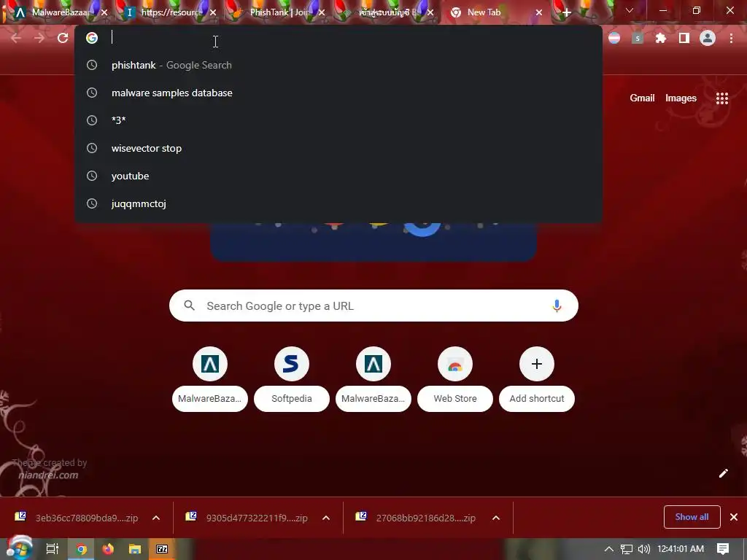Open Task View on the taskbar
Image resolution: width=747 pixels, height=560 pixels.
53,549
